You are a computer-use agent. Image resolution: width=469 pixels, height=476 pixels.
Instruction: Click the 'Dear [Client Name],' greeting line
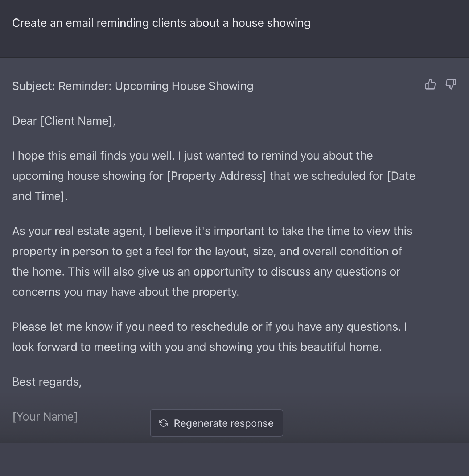[63, 121]
